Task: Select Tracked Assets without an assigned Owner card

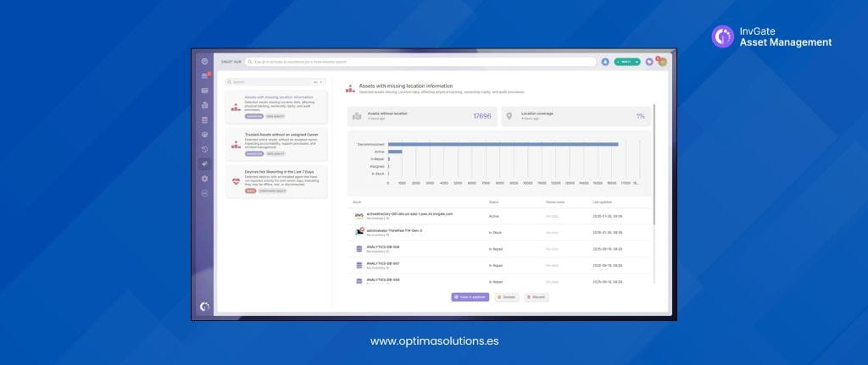Action: [276, 145]
